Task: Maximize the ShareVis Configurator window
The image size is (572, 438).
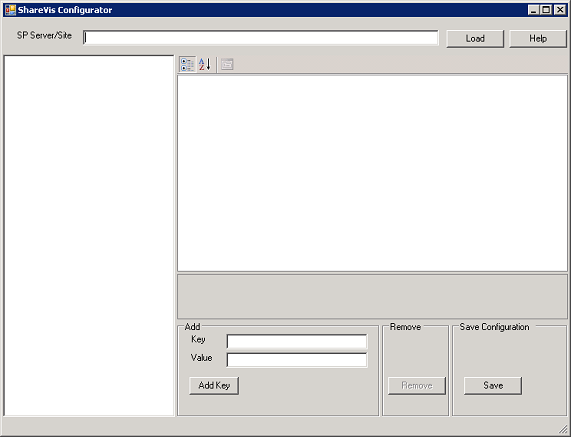Action: (x=546, y=10)
